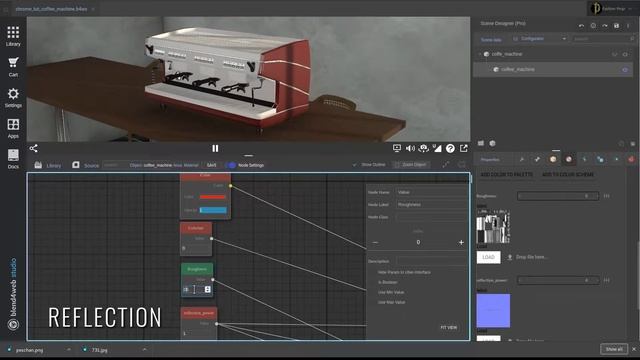Open the Properties tab
The height and width of the screenshot is (360, 640).
pyautogui.click(x=490, y=160)
